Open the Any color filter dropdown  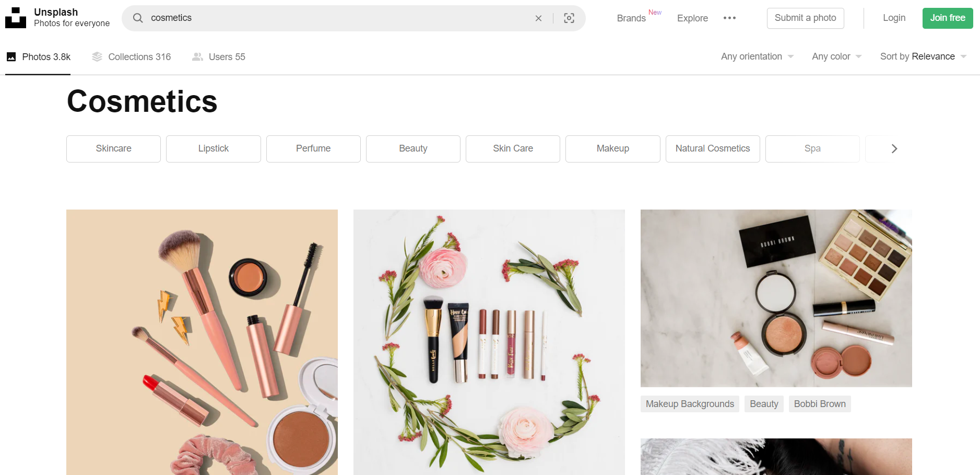click(x=836, y=56)
